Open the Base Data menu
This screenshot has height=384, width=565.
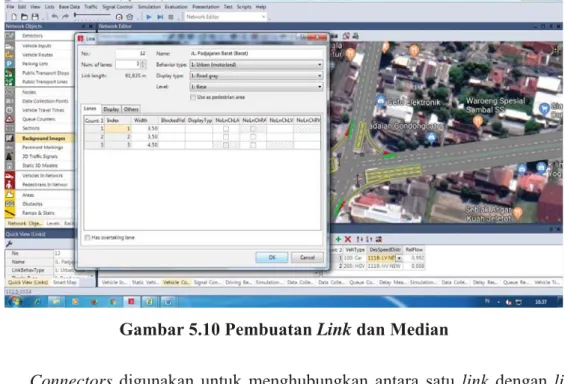pyautogui.click(x=69, y=6)
